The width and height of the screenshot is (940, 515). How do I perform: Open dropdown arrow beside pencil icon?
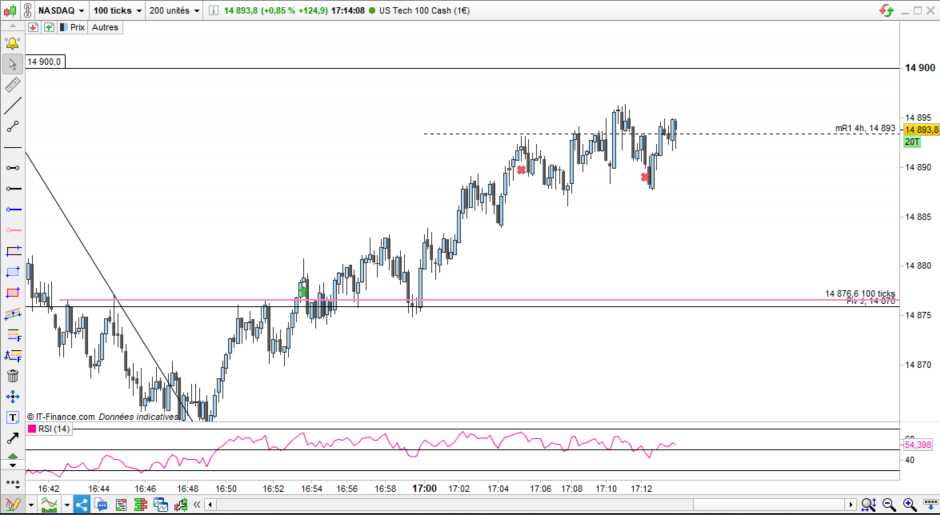click(31, 505)
